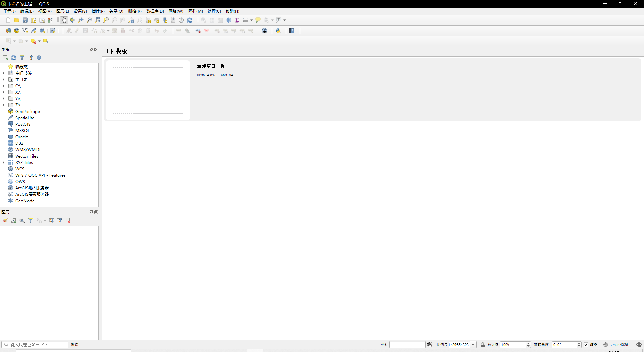Screen dimensions: 644x352
Task: Expand the 空间书签 bookmarks entry
Action: 4,73
